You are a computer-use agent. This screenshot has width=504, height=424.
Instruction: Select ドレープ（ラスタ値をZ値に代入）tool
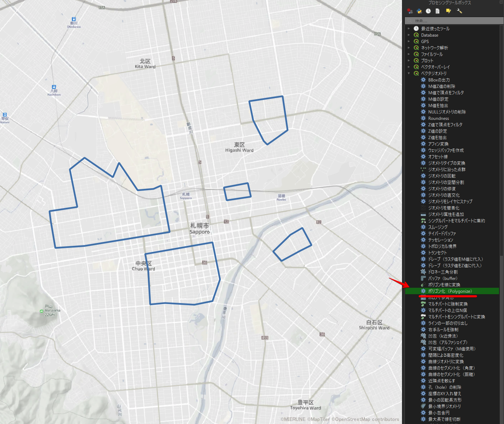click(x=455, y=266)
